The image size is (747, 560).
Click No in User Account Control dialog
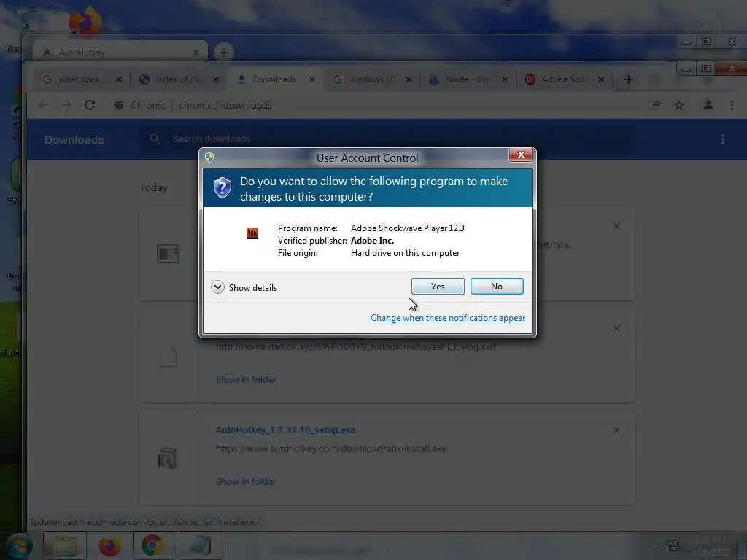pyautogui.click(x=496, y=286)
